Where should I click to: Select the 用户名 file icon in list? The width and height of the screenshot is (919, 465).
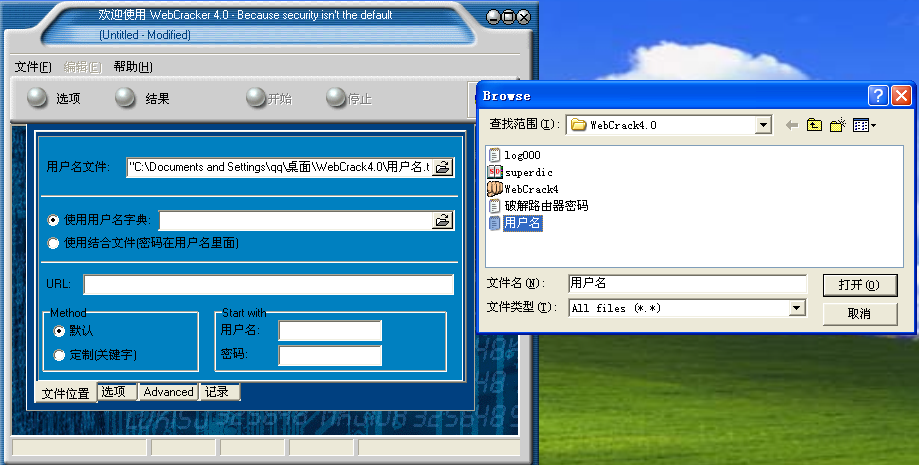tap(495, 223)
